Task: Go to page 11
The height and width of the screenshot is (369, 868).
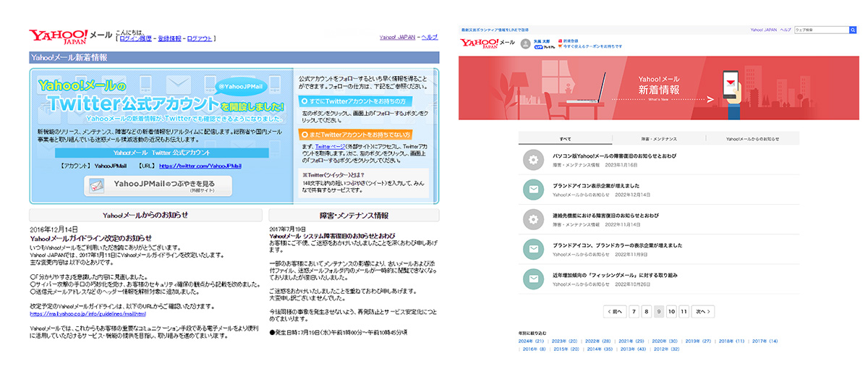Action: coord(684,312)
